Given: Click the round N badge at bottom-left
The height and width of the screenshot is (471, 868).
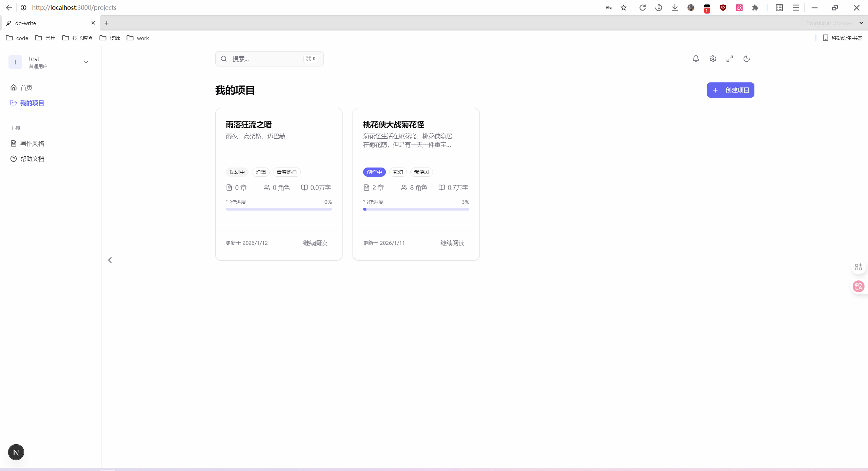Looking at the screenshot, I should 16,452.
